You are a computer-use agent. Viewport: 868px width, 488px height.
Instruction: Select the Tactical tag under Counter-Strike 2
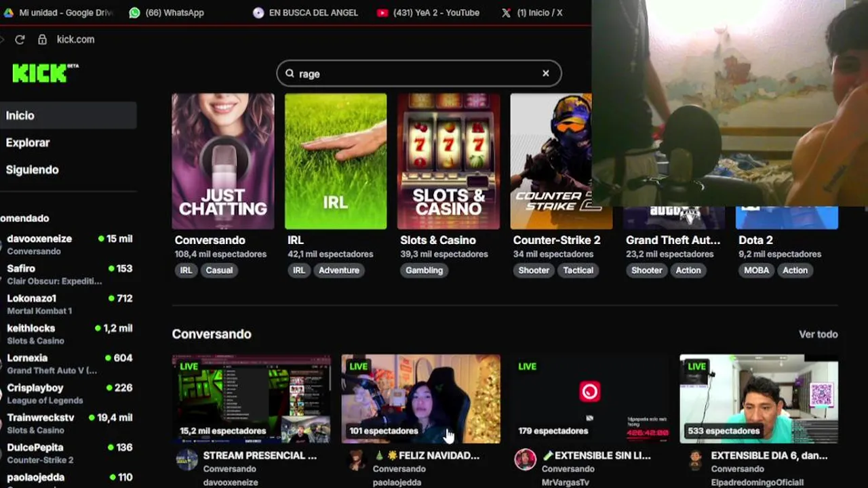(x=578, y=270)
